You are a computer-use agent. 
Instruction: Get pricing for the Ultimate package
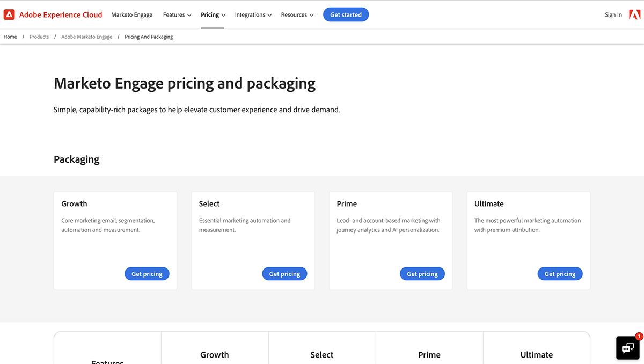coord(560,274)
